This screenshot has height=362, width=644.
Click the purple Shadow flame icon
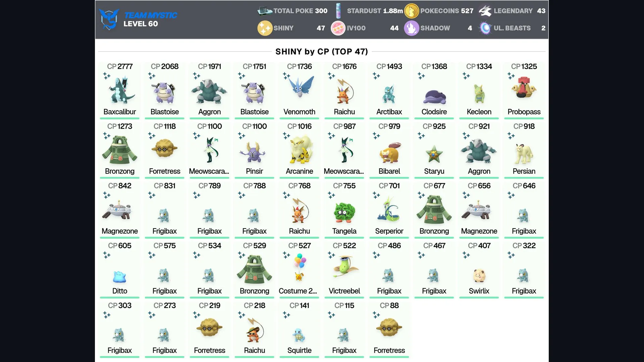pos(412,28)
